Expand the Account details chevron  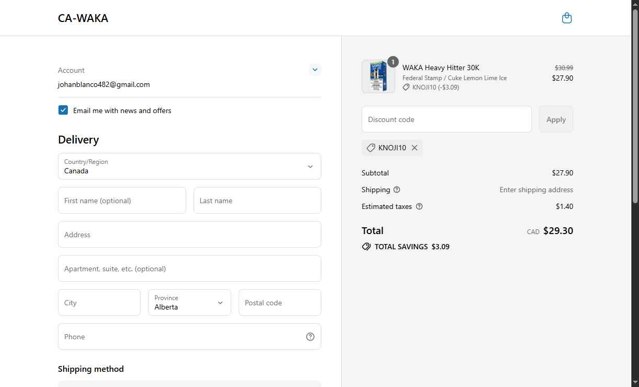click(x=315, y=70)
